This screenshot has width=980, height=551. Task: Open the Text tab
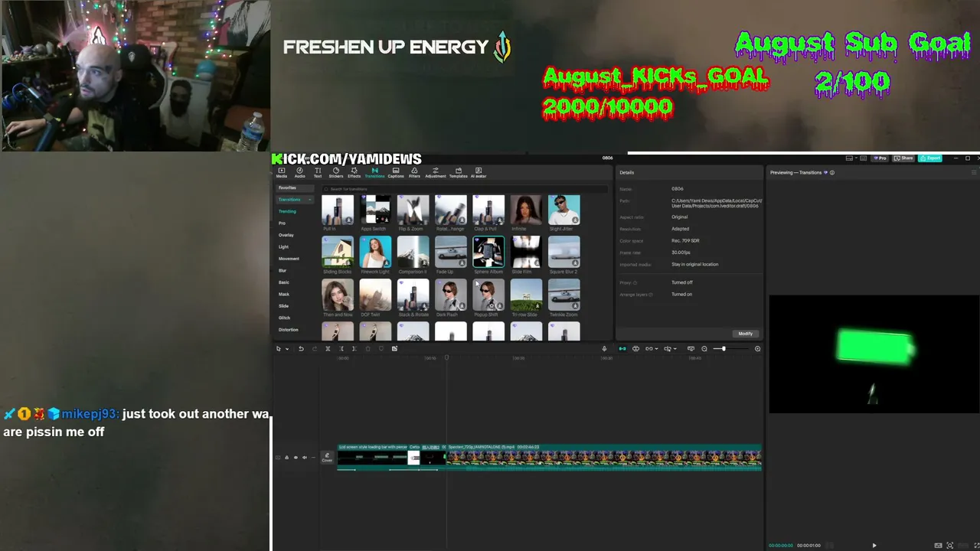[318, 173]
